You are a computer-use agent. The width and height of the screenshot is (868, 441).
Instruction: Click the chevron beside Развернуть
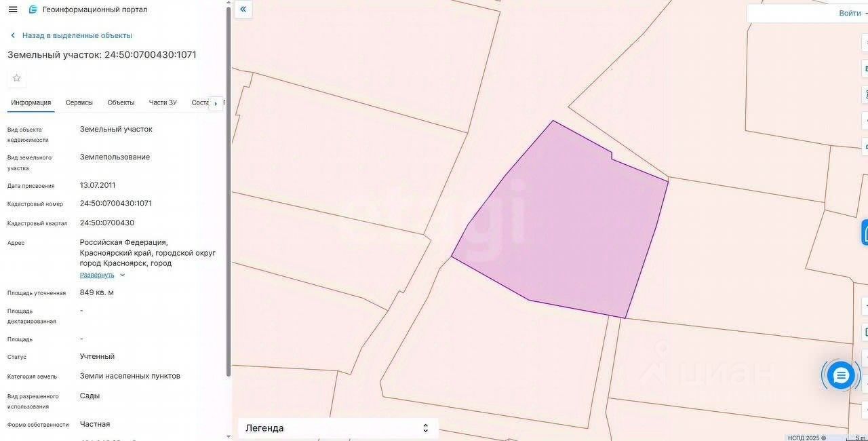[122, 275]
